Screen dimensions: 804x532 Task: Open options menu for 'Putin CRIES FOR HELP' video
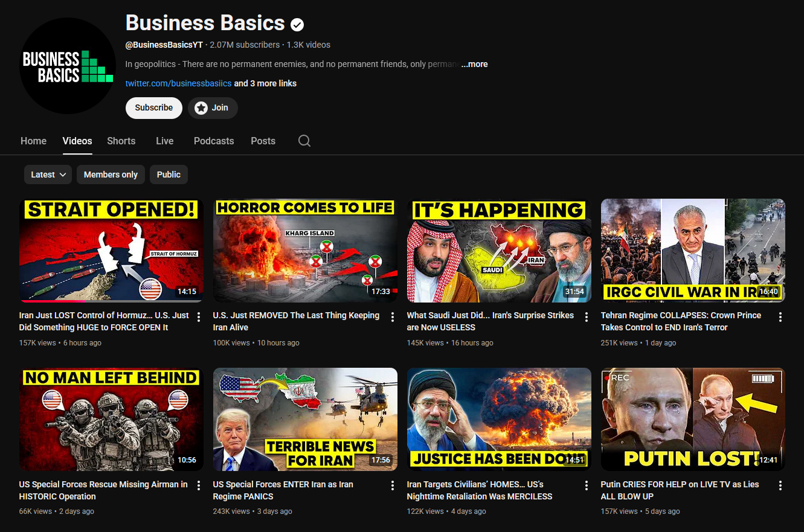[780, 486]
